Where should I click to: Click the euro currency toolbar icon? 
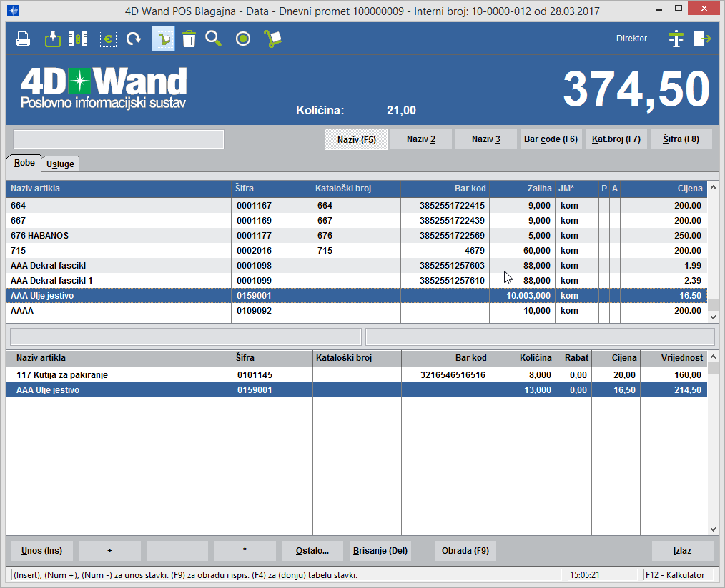pyautogui.click(x=108, y=39)
